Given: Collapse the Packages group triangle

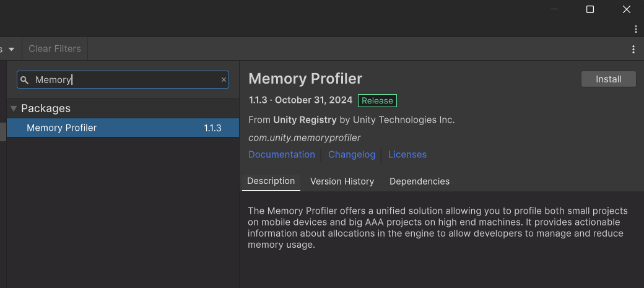Looking at the screenshot, I should point(13,108).
